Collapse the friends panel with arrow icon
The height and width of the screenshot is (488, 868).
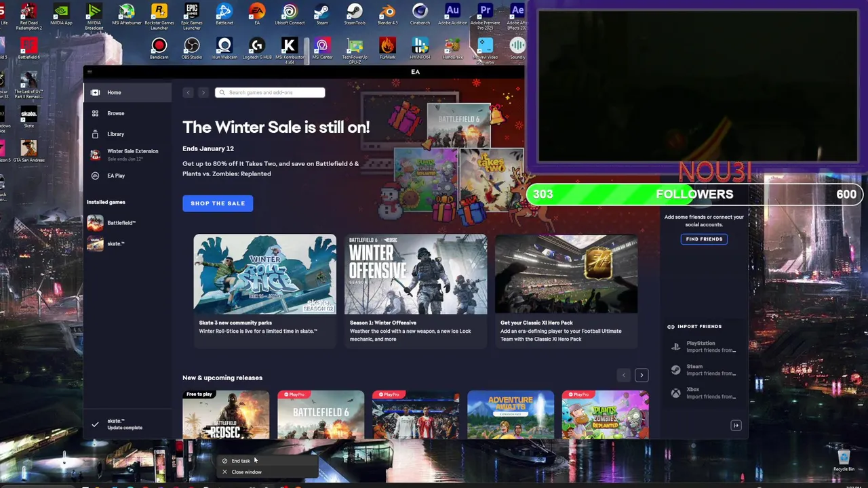[736, 426]
